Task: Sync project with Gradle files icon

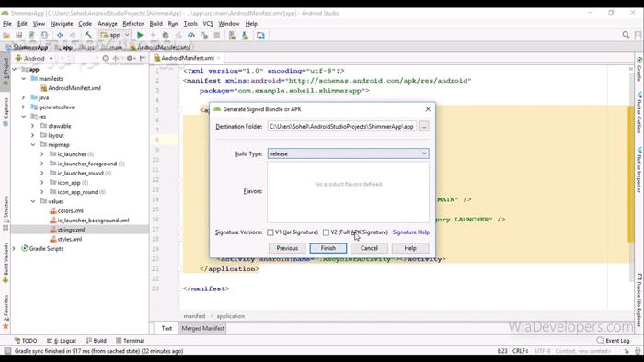Action: tap(31, 35)
